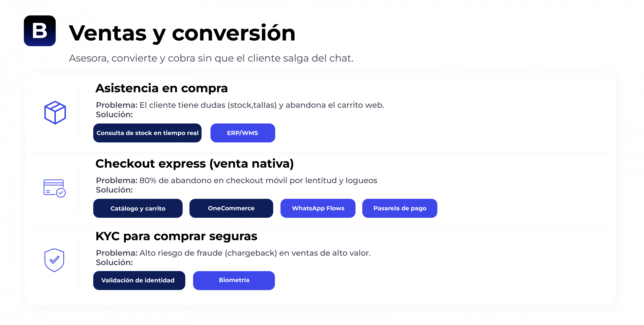The image size is (644, 325).
Task: Click the Ventas y conversión title
Action: (182, 33)
